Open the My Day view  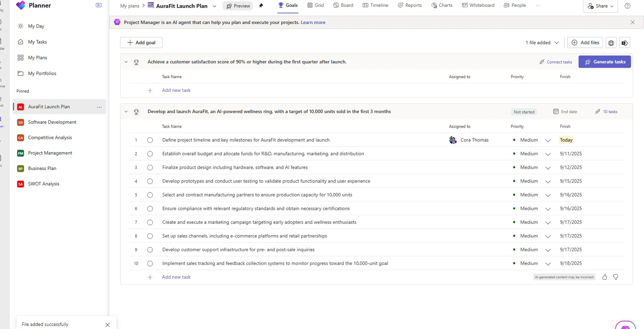[36, 26]
